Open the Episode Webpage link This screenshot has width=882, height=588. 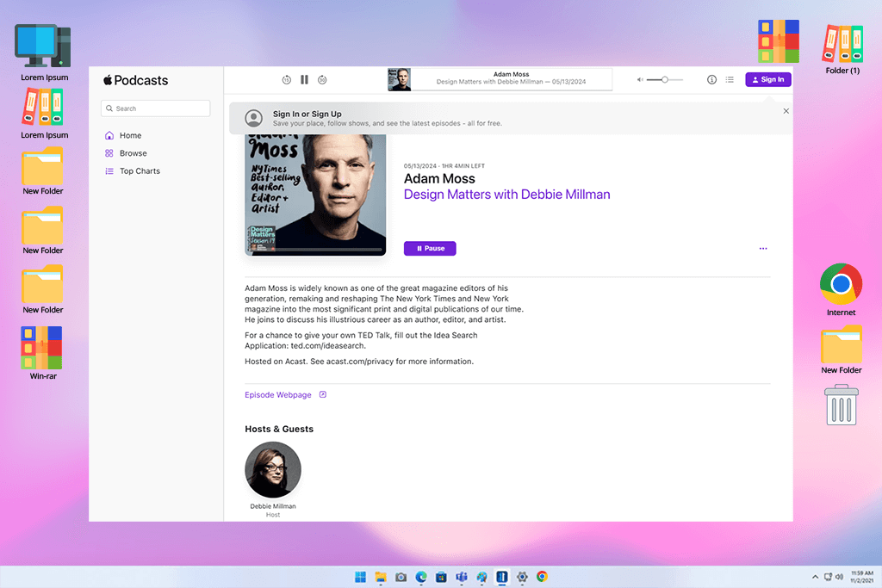pyautogui.click(x=278, y=395)
